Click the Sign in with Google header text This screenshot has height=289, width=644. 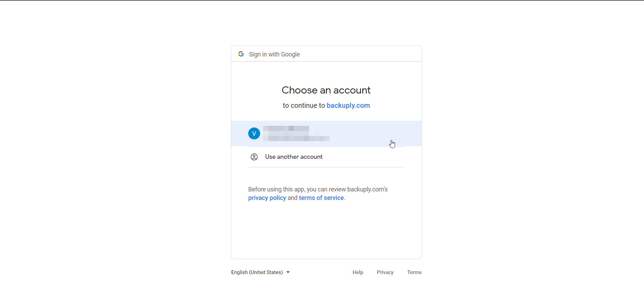(x=274, y=54)
